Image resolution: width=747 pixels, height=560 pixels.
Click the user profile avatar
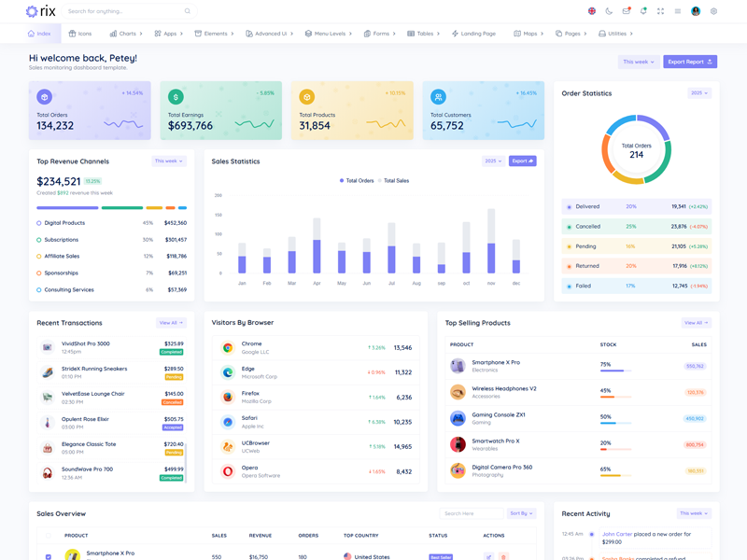[x=696, y=11]
